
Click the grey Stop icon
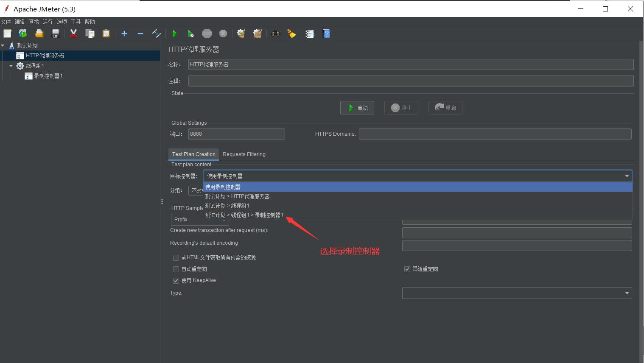point(207,34)
